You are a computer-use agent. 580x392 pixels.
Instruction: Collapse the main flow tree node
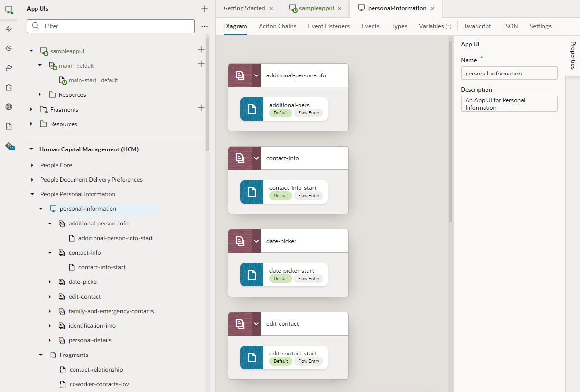click(40, 65)
